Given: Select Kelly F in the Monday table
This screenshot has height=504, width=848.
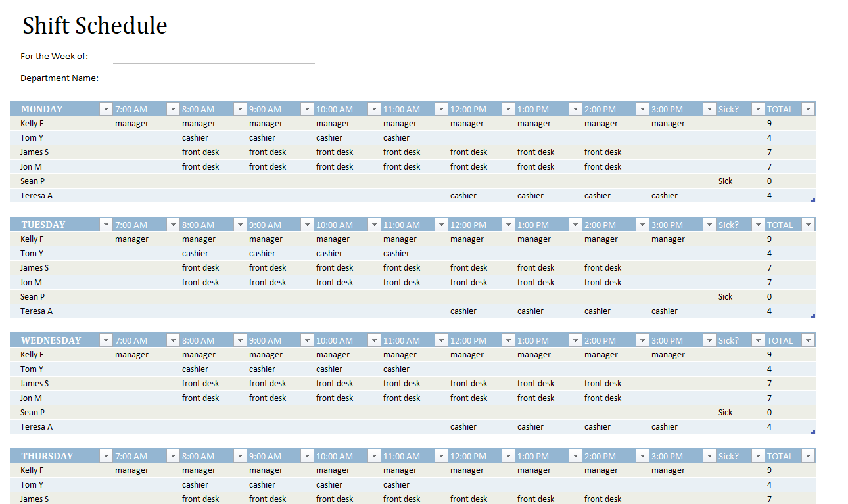Looking at the screenshot, I should (32, 124).
